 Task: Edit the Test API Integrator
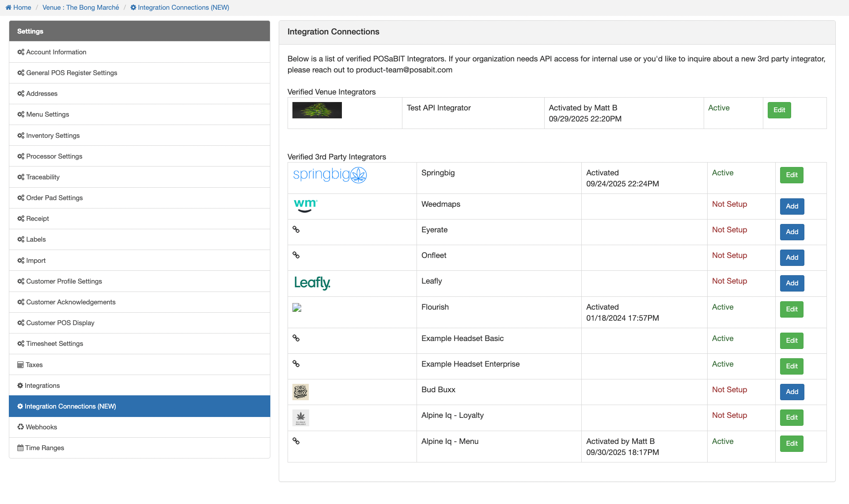779,110
